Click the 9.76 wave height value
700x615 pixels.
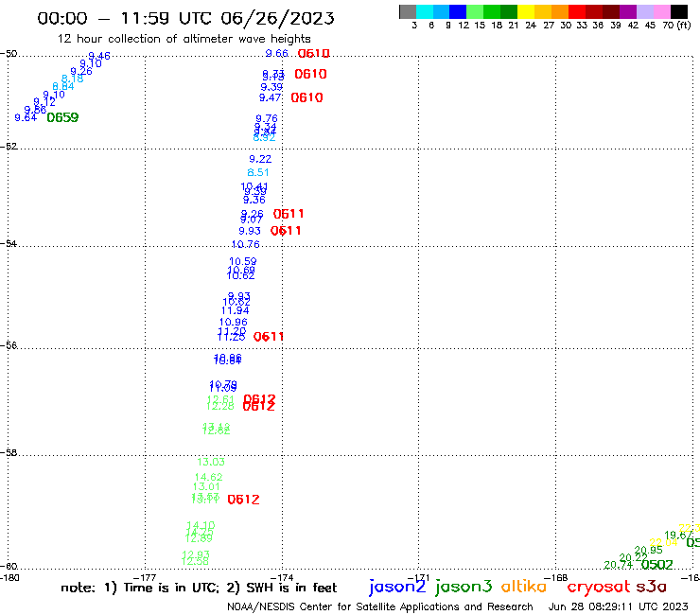(267, 118)
